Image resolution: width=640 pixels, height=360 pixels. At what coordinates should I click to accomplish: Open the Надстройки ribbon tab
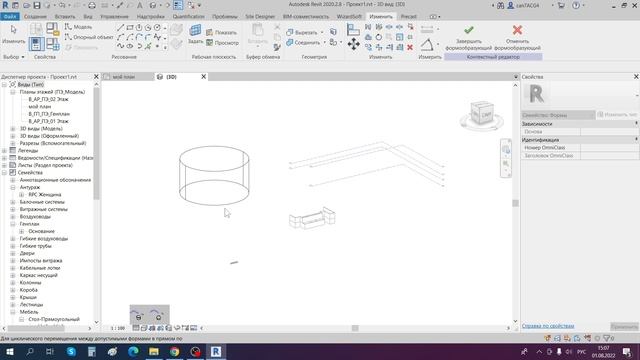151,17
